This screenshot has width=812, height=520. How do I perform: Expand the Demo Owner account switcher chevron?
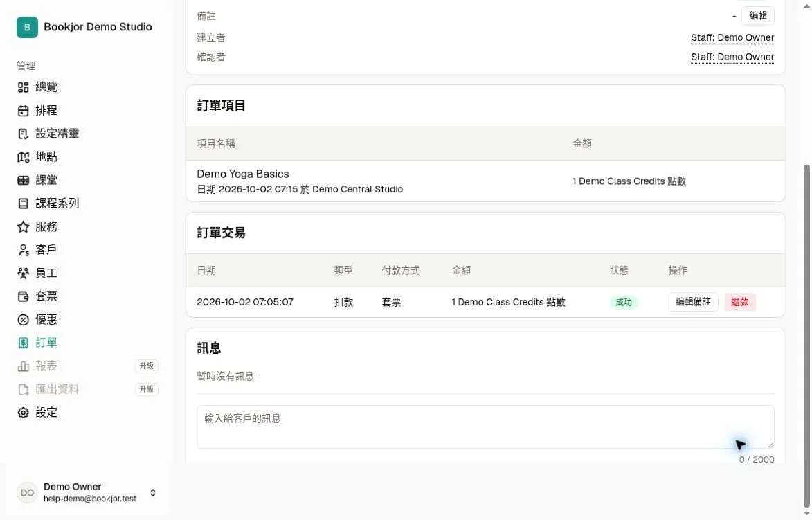coord(153,492)
